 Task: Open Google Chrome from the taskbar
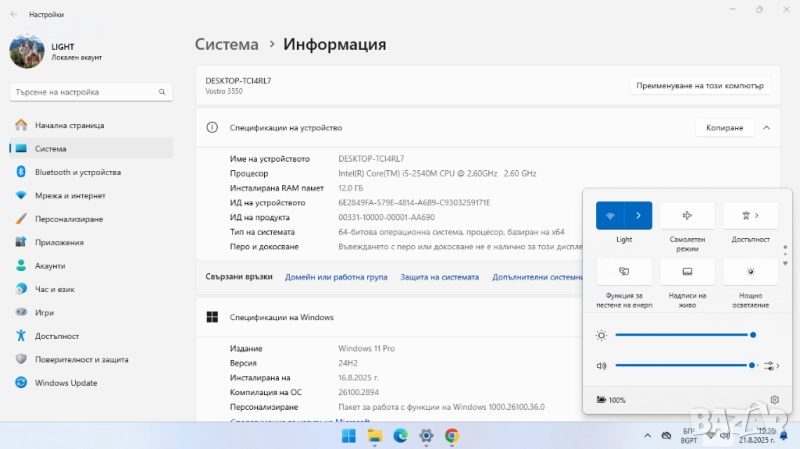tap(452, 436)
